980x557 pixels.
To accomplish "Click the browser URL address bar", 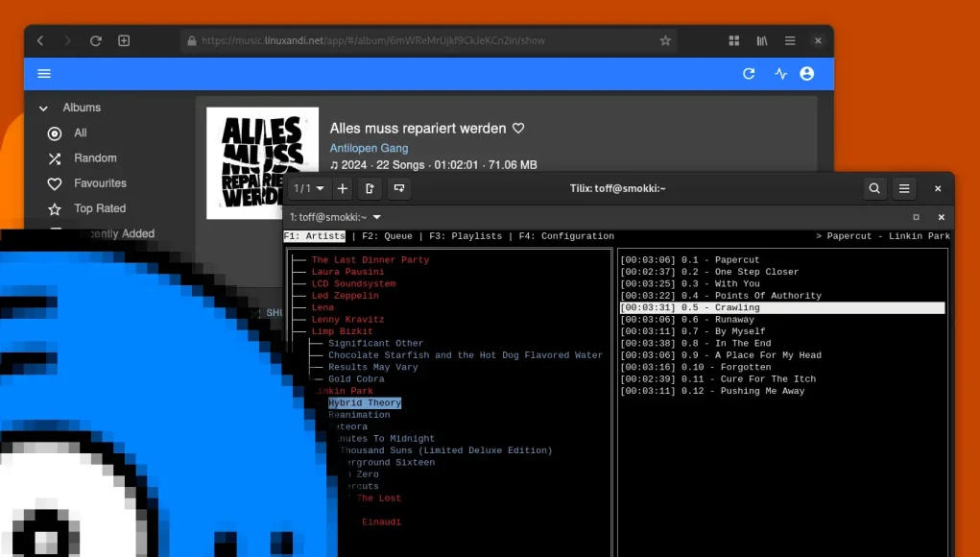I will pos(422,41).
